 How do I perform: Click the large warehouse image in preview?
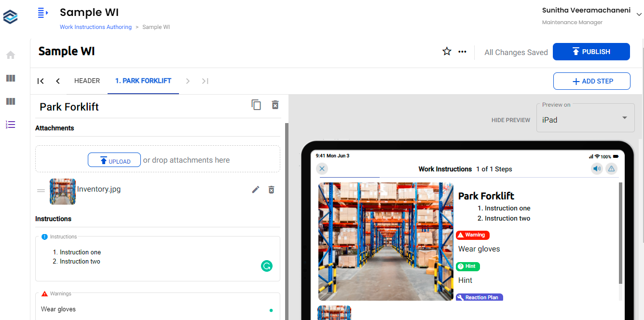(386, 241)
